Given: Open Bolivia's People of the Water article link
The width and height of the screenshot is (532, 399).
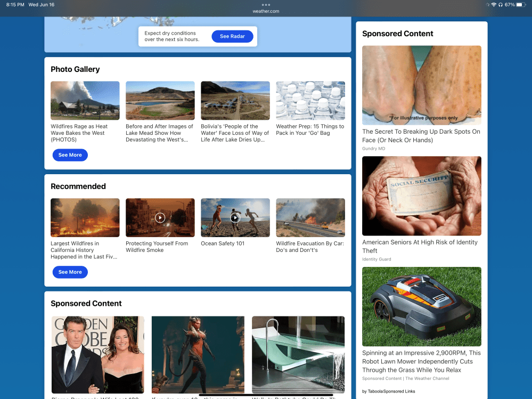Looking at the screenshot, I should point(235,133).
